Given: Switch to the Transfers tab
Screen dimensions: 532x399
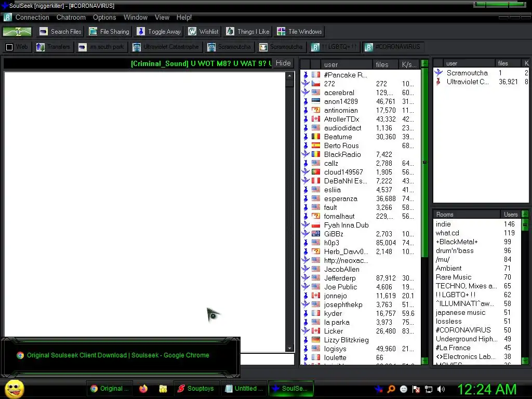Looking at the screenshot, I should pos(54,47).
